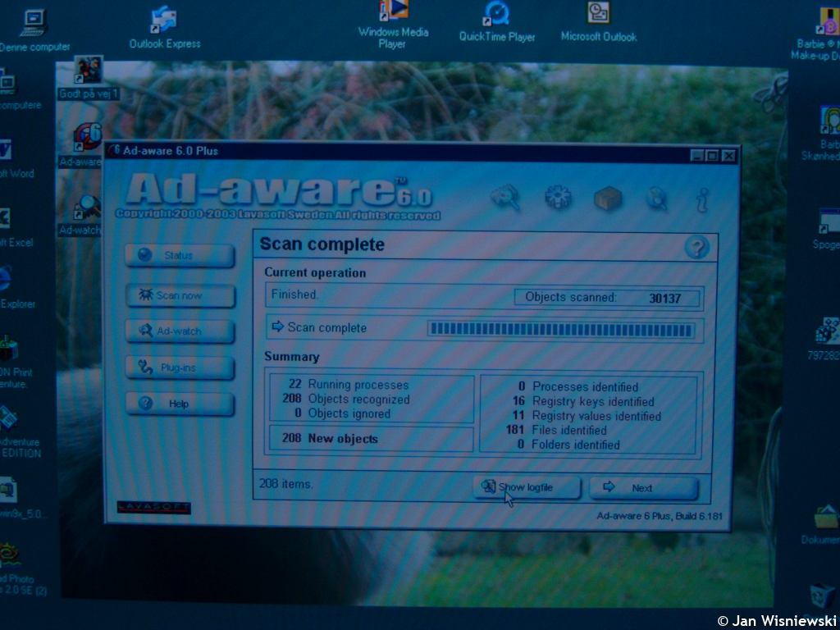Click the Help sidebar button
The width and height of the screenshot is (840, 630).
click(x=180, y=404)
